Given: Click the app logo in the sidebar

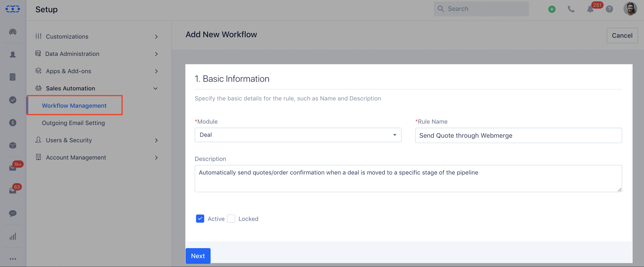Looking at the screenshot, I should [x=13, y=9].
